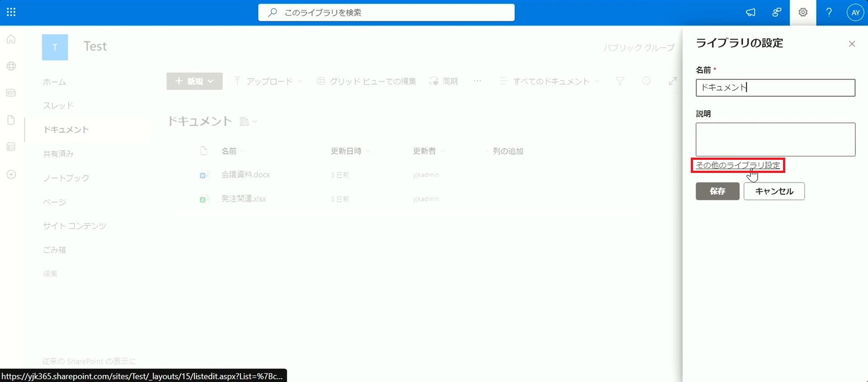Open the globe sites icon in left rail
868x382 pixels.
coord(11,66)
